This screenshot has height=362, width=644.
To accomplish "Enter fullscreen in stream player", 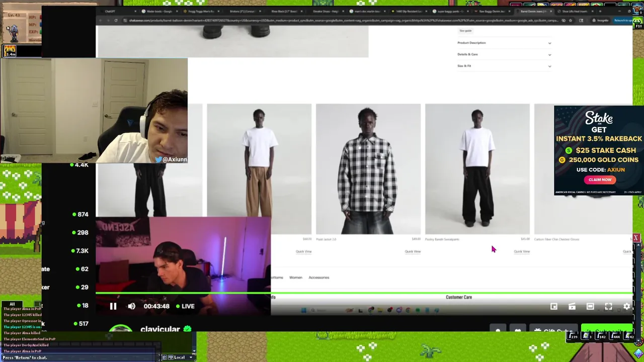I will tap(608, 306).
